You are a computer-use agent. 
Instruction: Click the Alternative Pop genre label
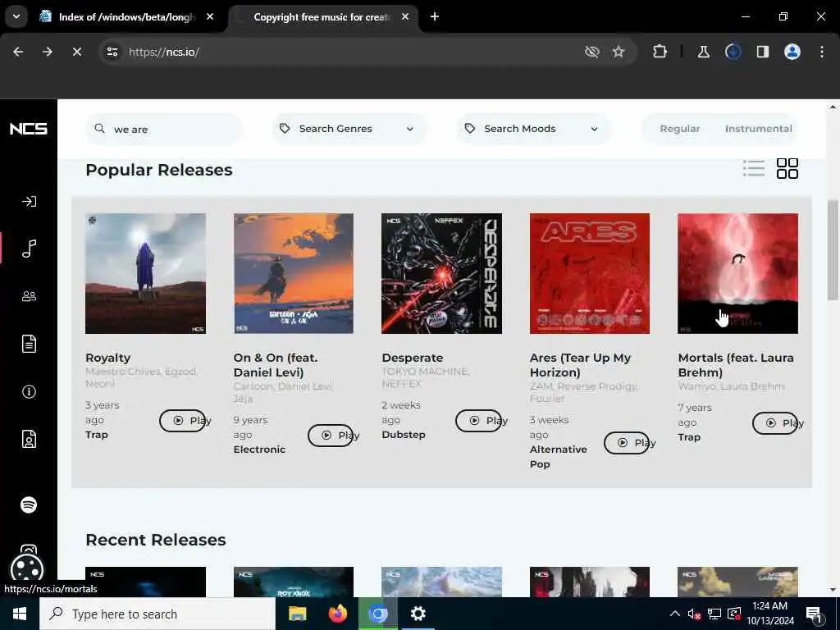[x=558, y=456]
